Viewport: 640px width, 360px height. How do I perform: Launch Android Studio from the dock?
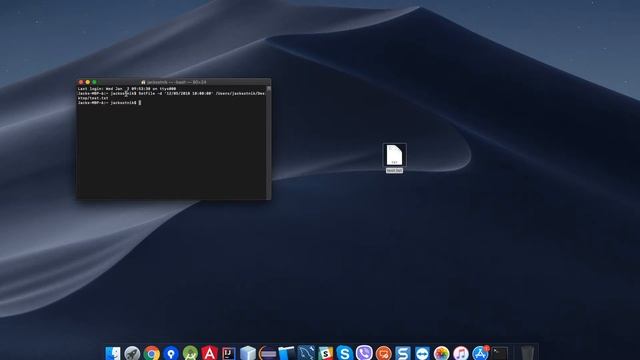(x=190, y=353)
